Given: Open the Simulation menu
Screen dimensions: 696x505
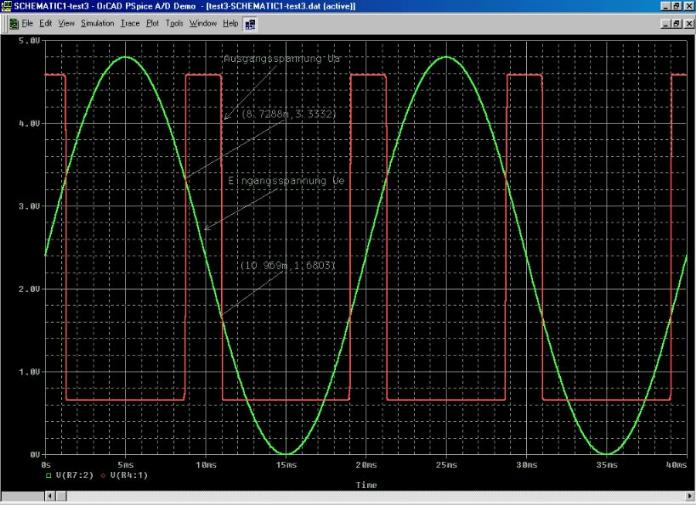Looking at the screenshot, I should click(97, 24).
